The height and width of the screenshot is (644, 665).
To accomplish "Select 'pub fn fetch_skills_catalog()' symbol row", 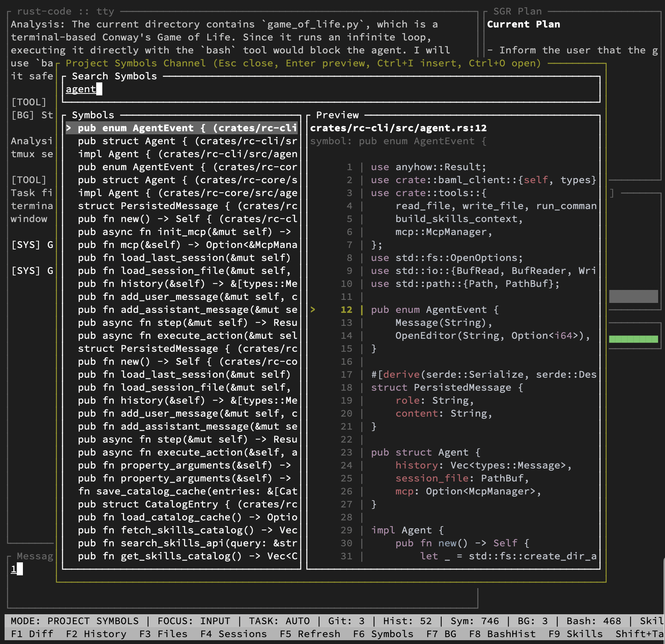I will click(182, 530).
